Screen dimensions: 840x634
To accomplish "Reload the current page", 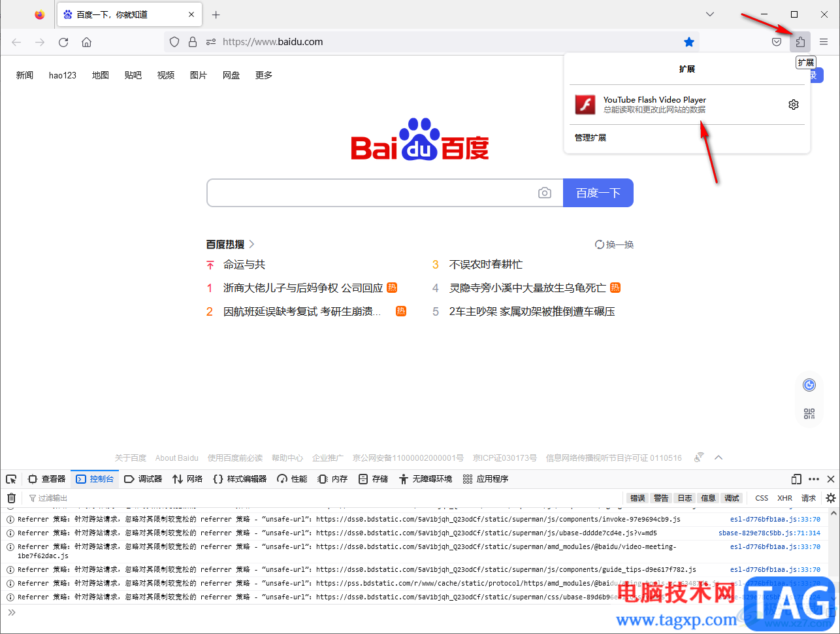I will pos(63,42).
